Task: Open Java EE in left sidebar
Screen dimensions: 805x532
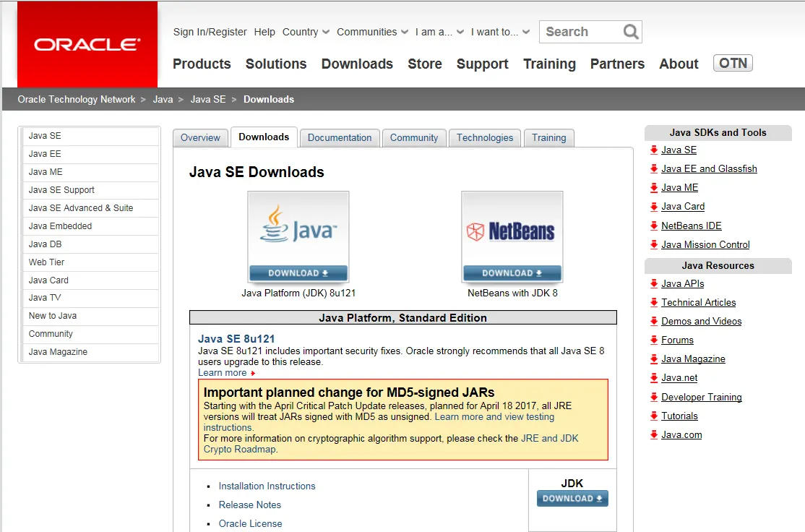Action: (90, 154)
